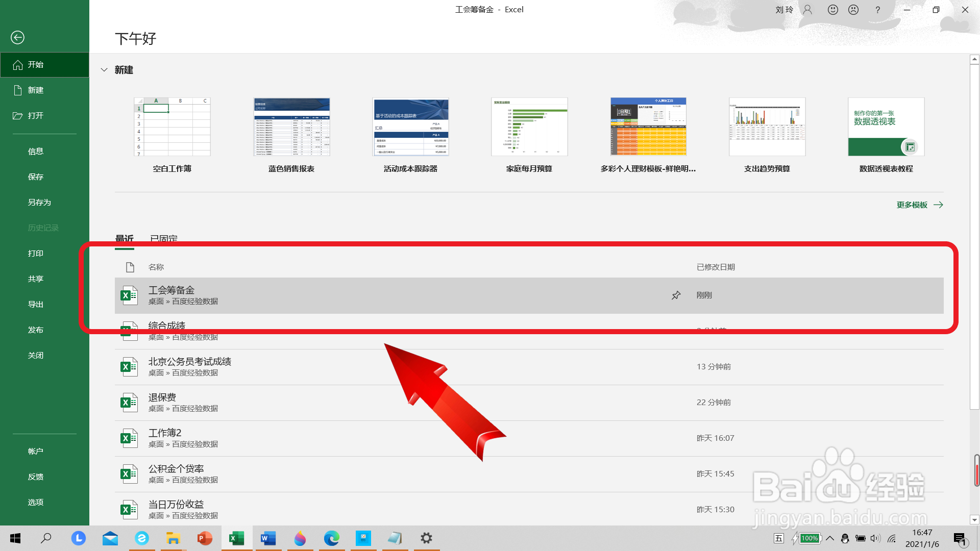Viewport: 980px width, 551px height.
Task: Send a frown feedback face icon
Action: click(x=853, y=10)
